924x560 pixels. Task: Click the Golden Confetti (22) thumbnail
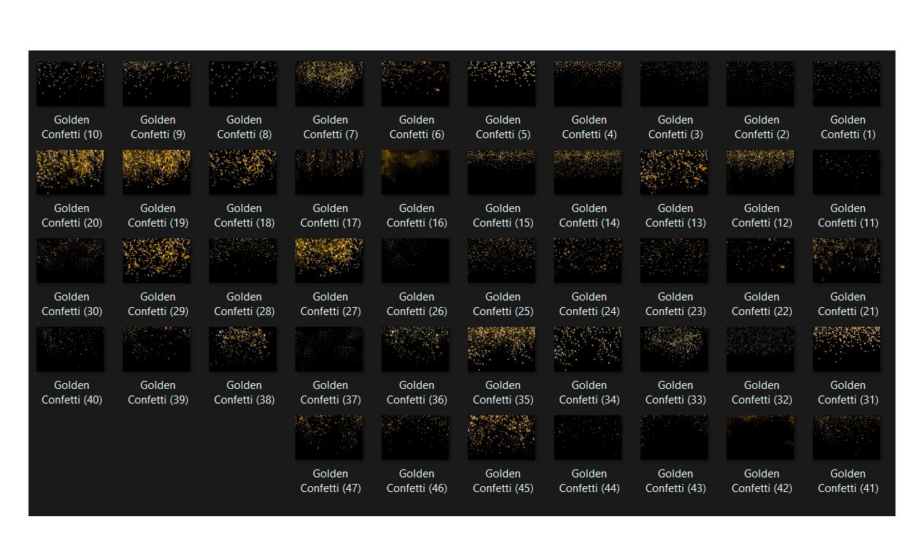pos(760,260)
